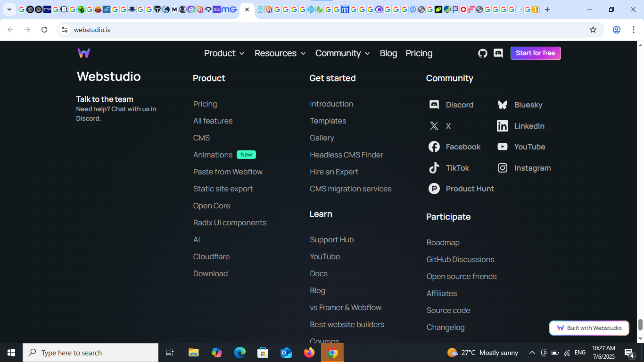
Task: Click the Templates link
Action: (328, 121)
